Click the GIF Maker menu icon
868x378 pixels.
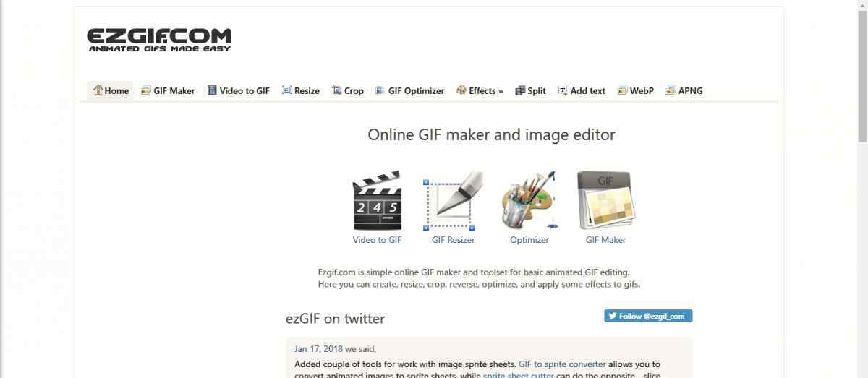[x=146, y=90]
